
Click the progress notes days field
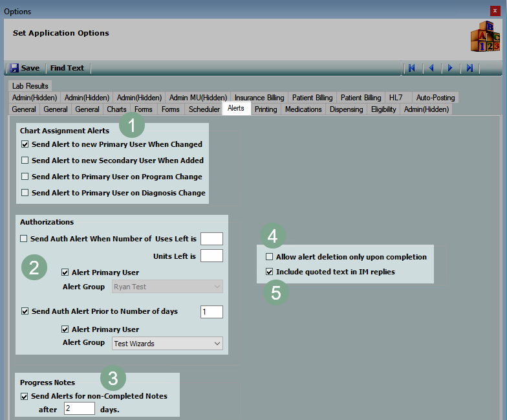pyautogui.click(x=80, y=408)
